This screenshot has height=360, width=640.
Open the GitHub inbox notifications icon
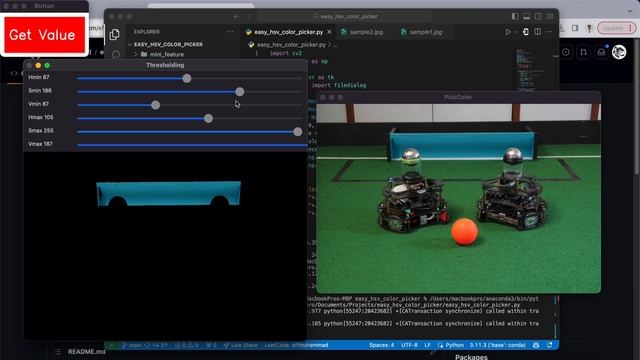[x=601, y=52]
